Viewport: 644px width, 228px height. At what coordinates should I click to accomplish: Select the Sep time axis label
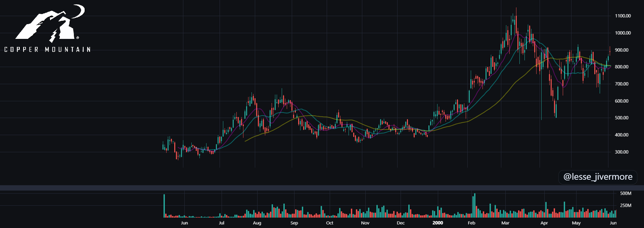pos(294,223)
